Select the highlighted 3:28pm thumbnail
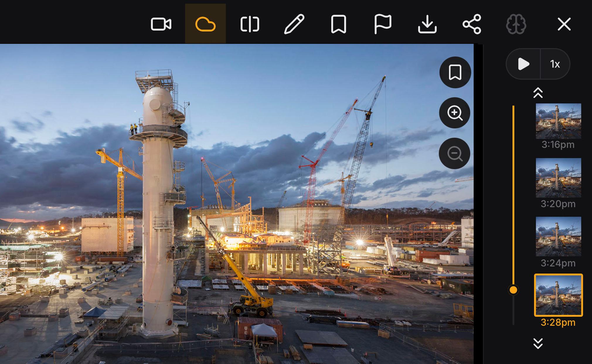Image resolution: width=592 pixels, height=364 pixels. click(x=558, y=295)
